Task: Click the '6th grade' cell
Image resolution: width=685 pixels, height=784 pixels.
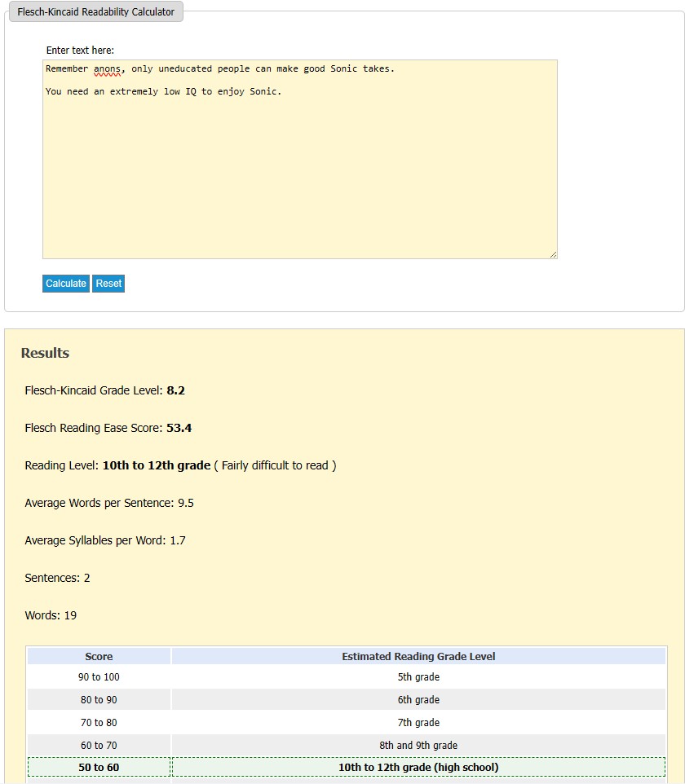Action: [x=419, y=700]
